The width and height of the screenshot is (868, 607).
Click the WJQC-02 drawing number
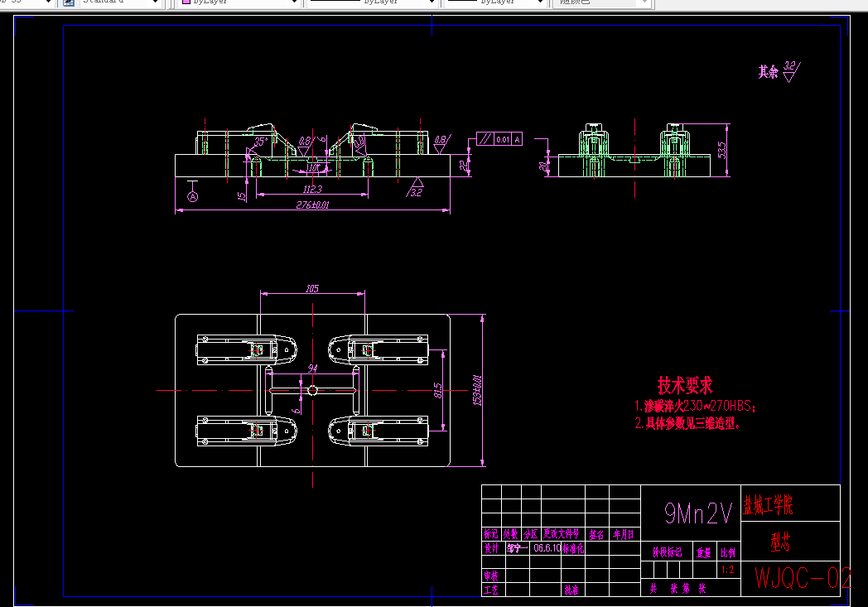click(802, 578)
